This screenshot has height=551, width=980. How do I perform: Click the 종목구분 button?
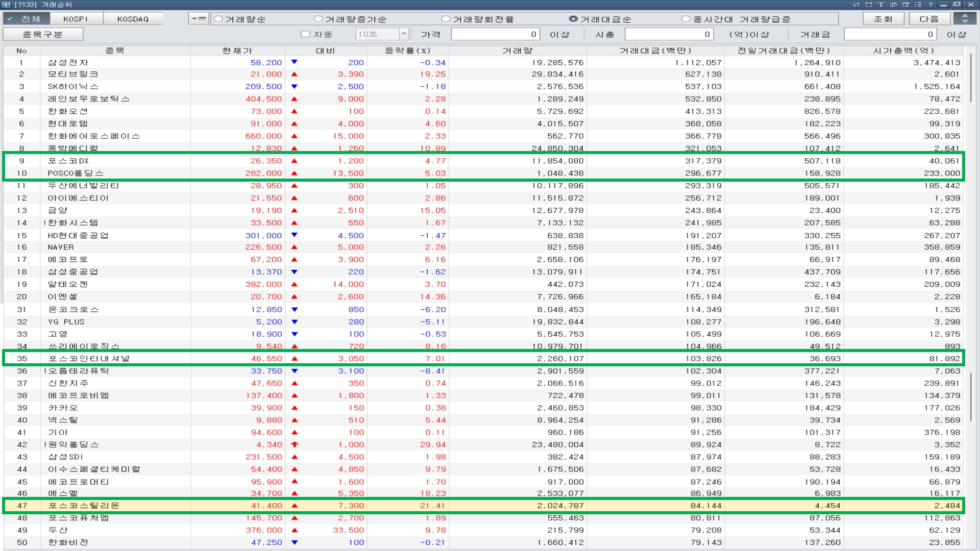click(x=43, y=34)
